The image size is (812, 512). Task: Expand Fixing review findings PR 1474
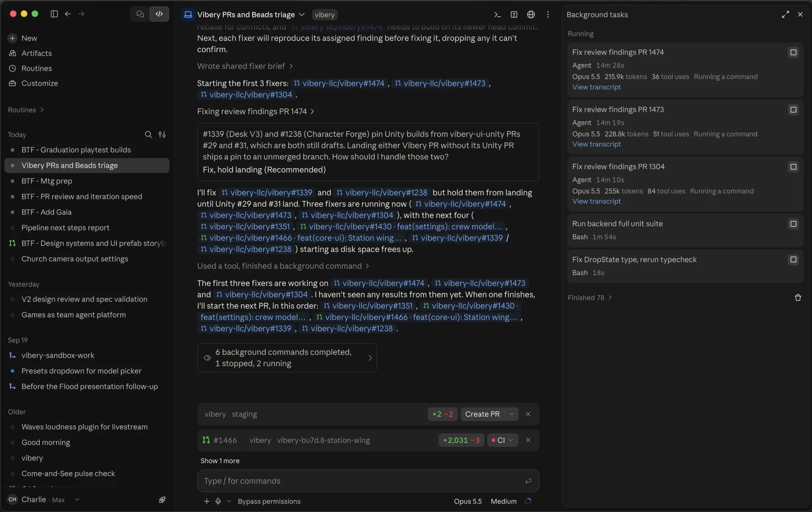pyautogui.click(x=256, y=111)
